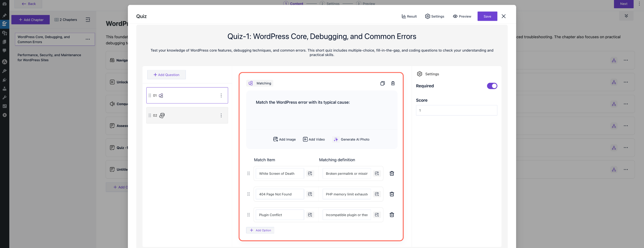644x248 pixels.
Task: Click Generate AI Photo
Action: [351, 139]
